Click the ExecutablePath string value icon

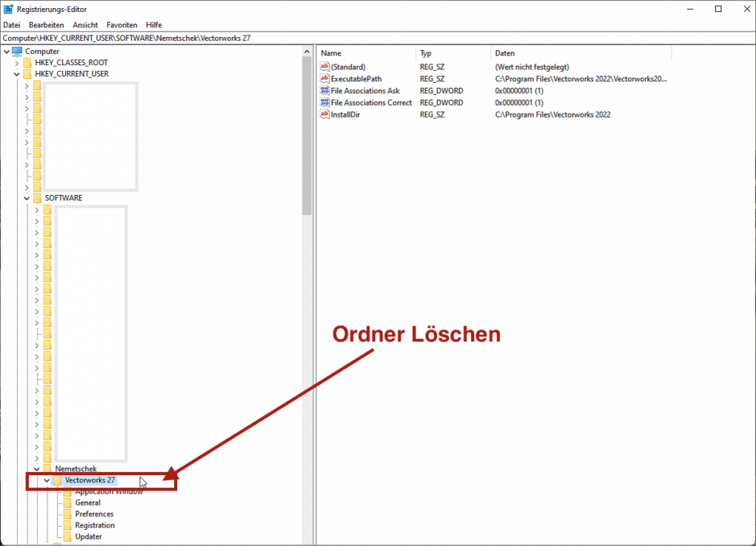(324, 78)
